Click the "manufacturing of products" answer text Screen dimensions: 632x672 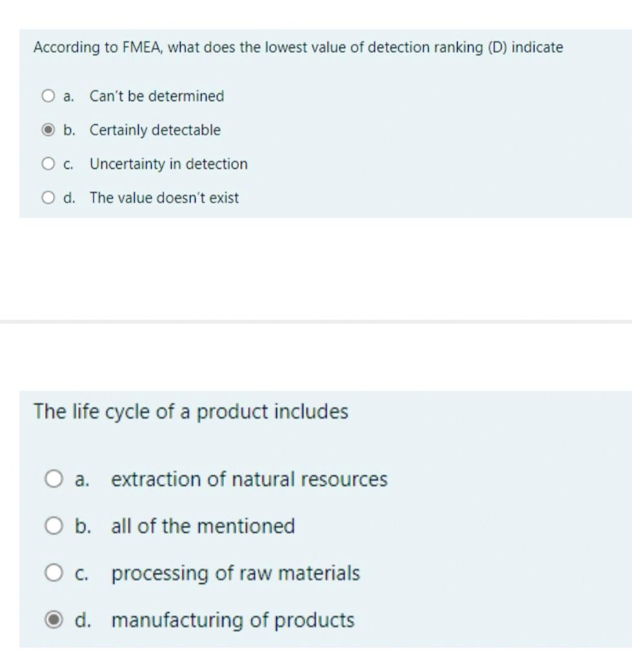(x=232, y=620)
